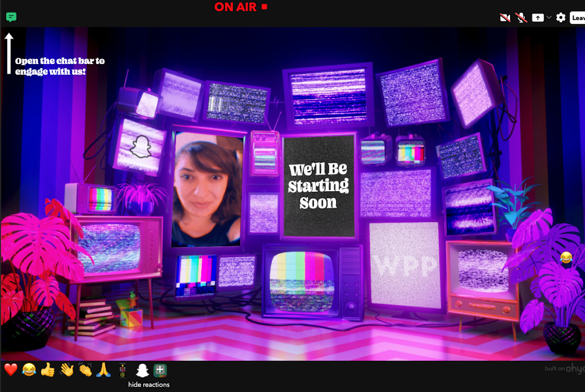
Task: Click the Snapchat ghost reaction icon
Action: pyautogui.click(x=142, y=371)
